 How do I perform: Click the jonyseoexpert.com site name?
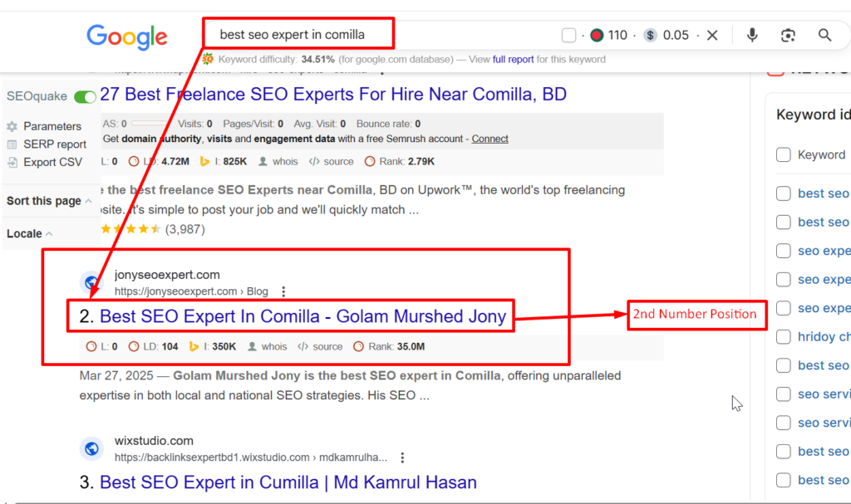click(x=167, y=275)
